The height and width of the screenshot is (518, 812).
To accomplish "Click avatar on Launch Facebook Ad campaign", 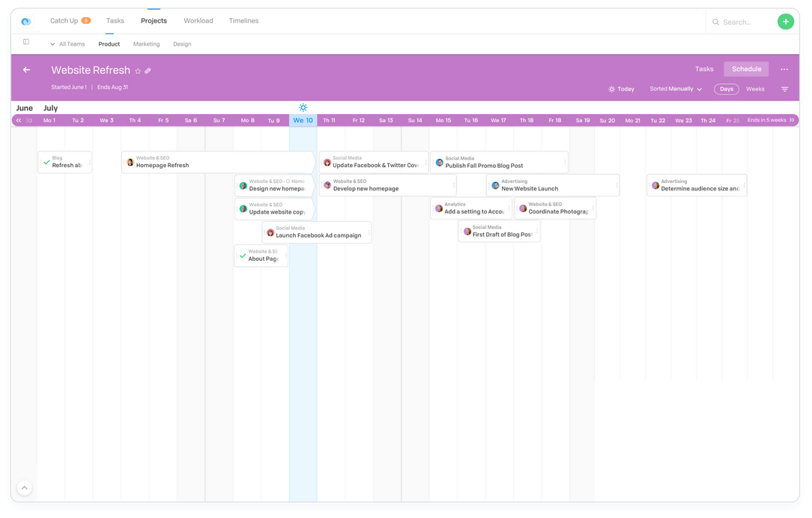I will [x=270, y=232].
